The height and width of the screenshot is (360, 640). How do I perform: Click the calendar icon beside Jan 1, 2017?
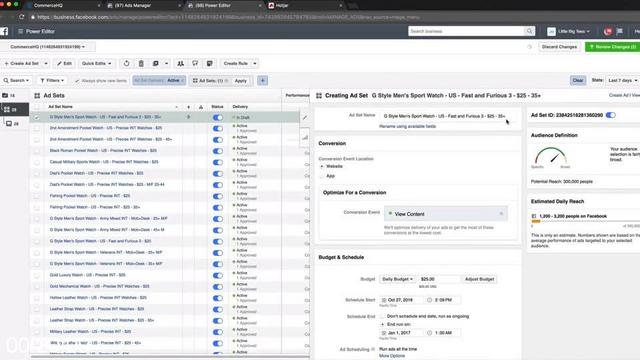pos(384,333)
